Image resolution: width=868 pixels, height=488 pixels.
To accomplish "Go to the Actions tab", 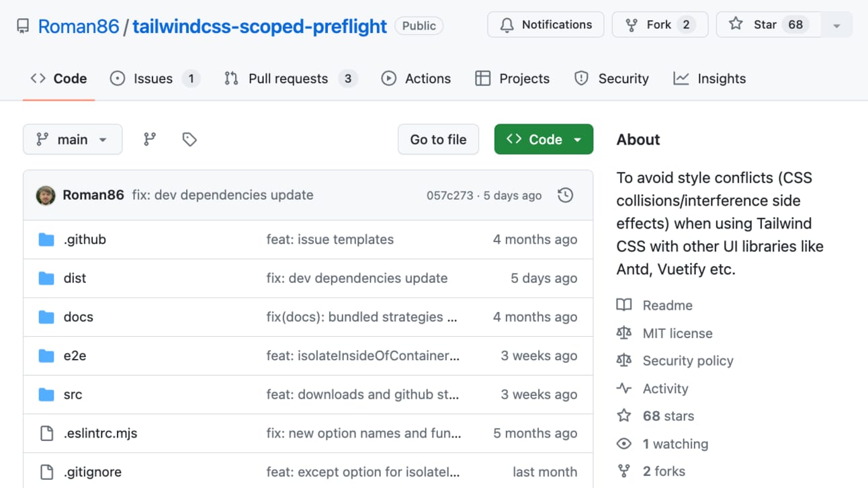I will (x=416, y=79).
